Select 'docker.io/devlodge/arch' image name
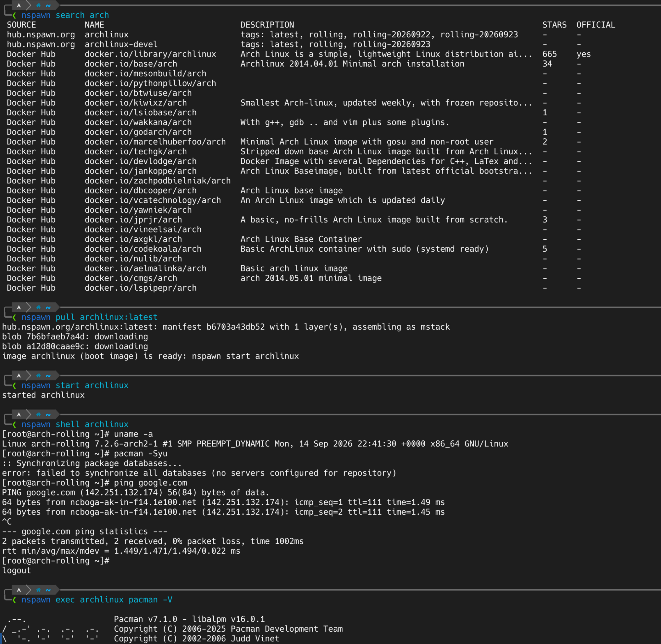The height and width of the screenshot is (644, 661). 141,161
